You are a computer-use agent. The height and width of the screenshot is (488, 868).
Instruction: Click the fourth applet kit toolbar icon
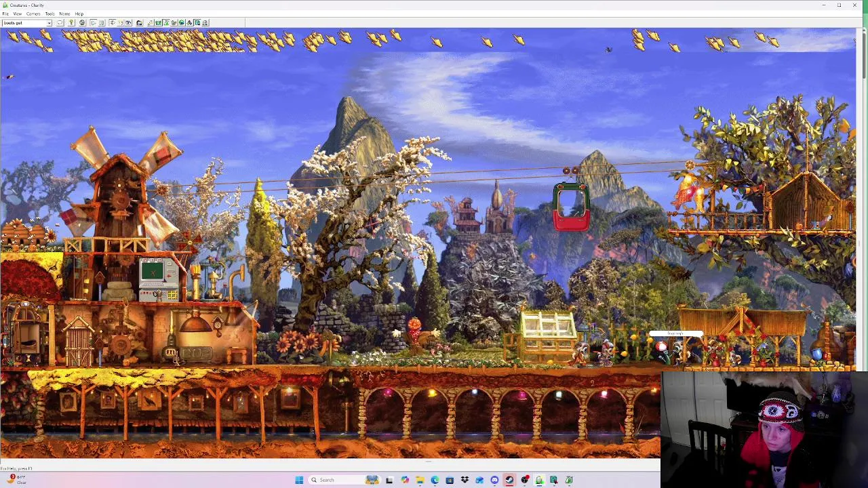pos(174,23)
